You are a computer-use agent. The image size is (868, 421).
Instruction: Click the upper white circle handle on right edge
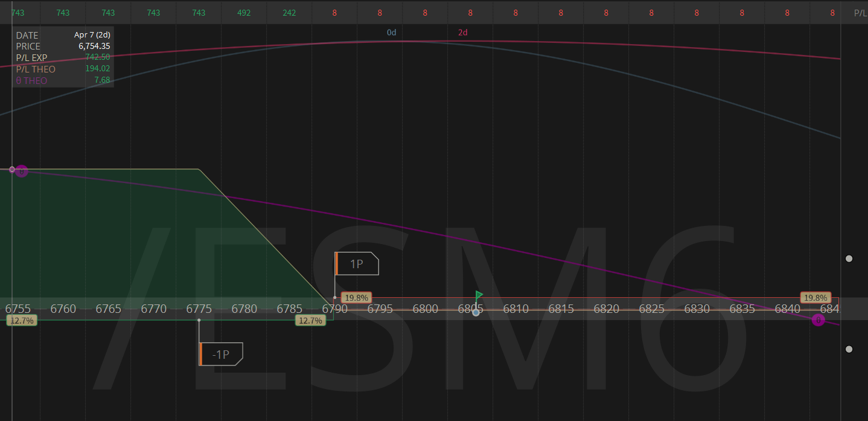(x=849, y=259)
